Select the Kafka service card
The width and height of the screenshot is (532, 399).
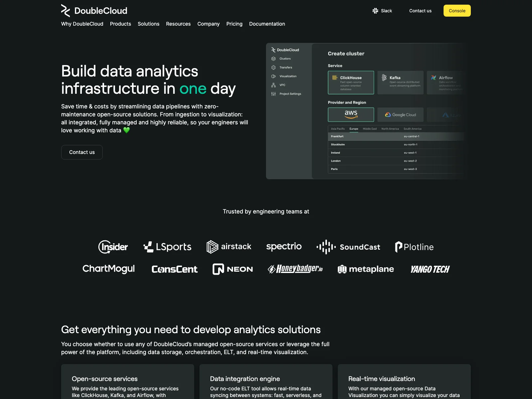[400, 82]
